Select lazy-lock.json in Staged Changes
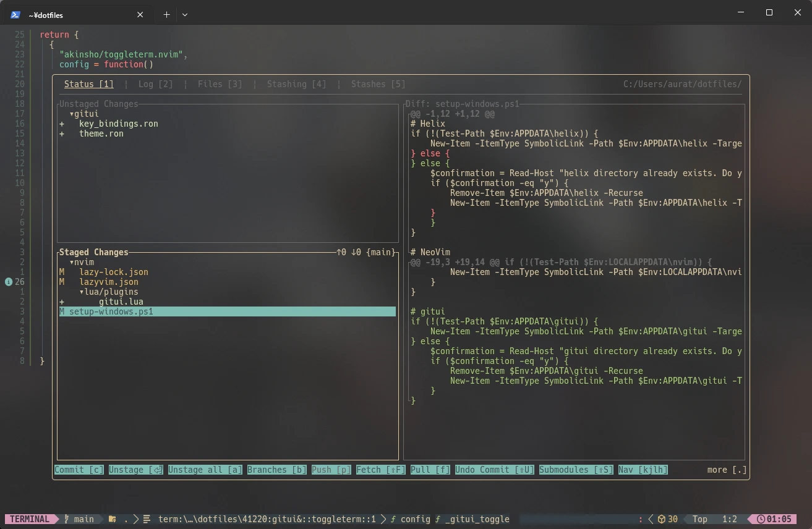Screen dimensions: 812x529 click(x=114, y=272)
